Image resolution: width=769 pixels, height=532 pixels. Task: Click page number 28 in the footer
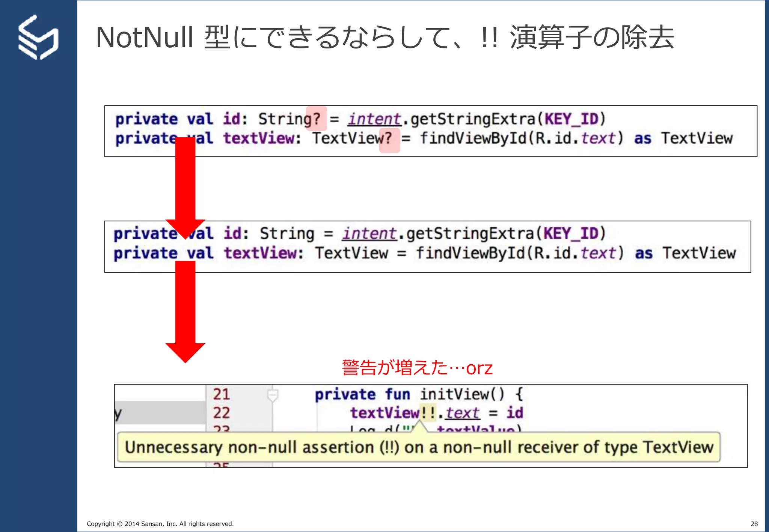(x=754, y=524)
